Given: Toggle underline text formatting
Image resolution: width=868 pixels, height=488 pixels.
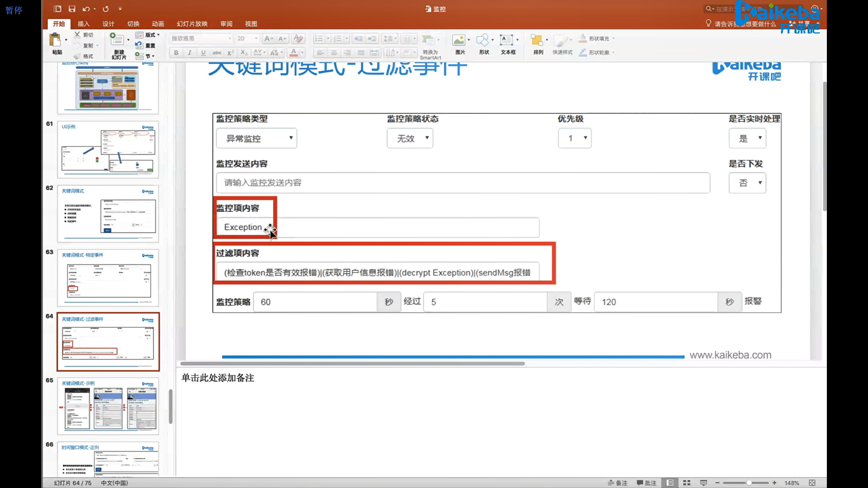Looking at the screenshot, I should click(203, 52).
